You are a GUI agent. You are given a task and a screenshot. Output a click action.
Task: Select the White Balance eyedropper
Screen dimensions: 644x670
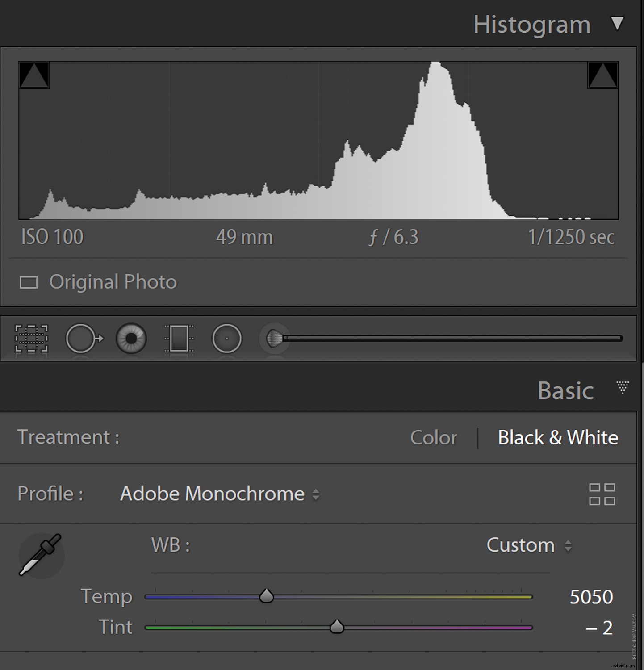click(x=41, y=555)
